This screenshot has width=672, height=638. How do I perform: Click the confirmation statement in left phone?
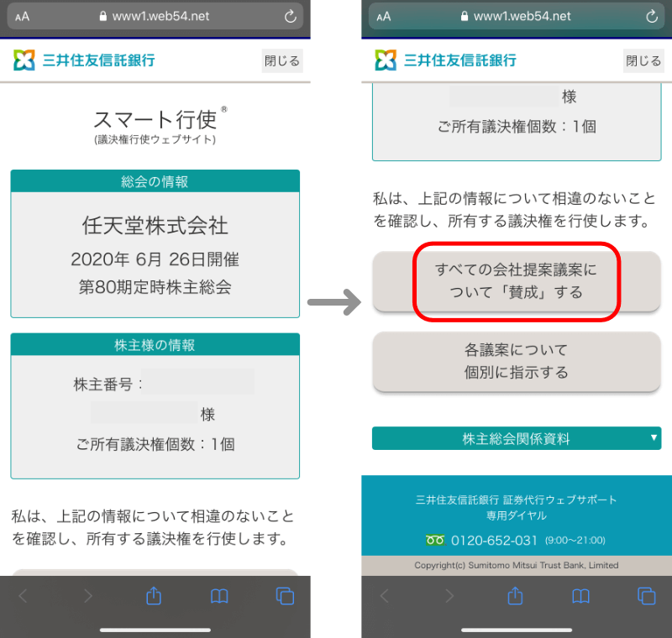[x=154, y=527]
